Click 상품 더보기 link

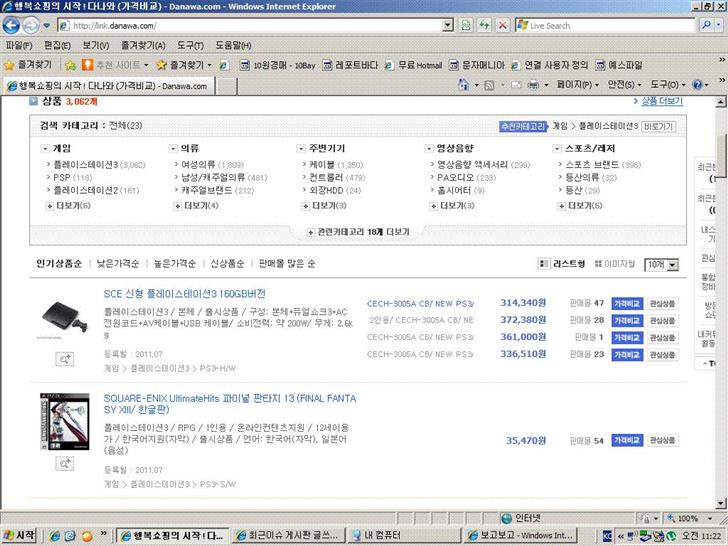coord(662,101)
